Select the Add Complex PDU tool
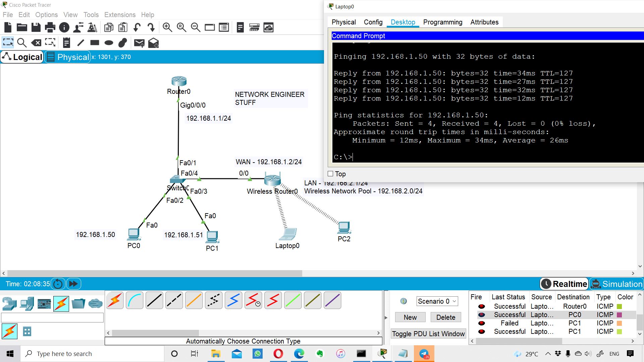 click(153, 43)
